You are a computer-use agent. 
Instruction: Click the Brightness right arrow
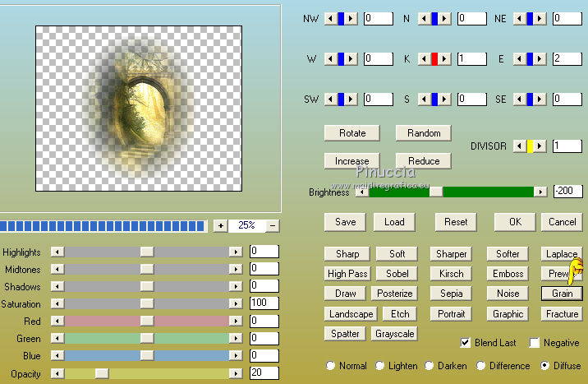point(540,192)
